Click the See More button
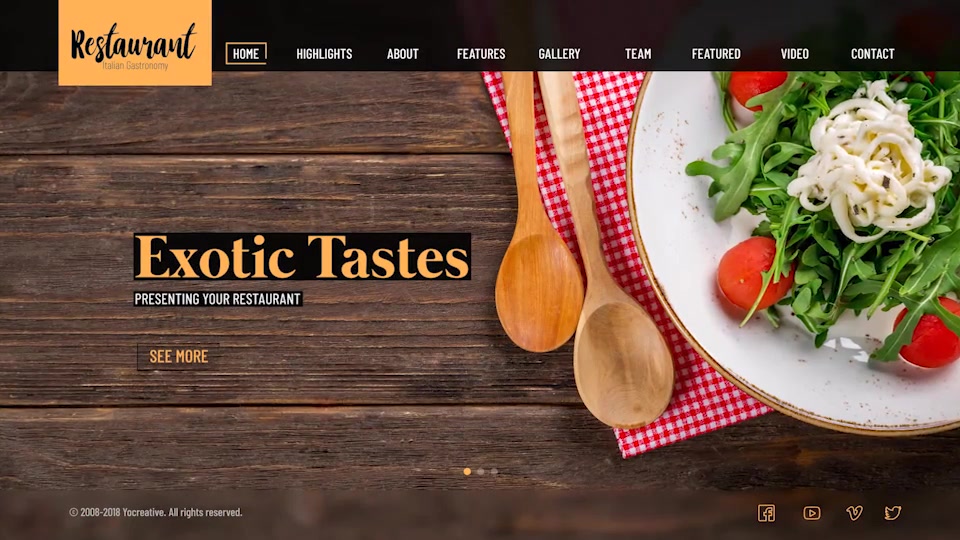This screenshot has height=540, width=960. (x=178, y=356)
